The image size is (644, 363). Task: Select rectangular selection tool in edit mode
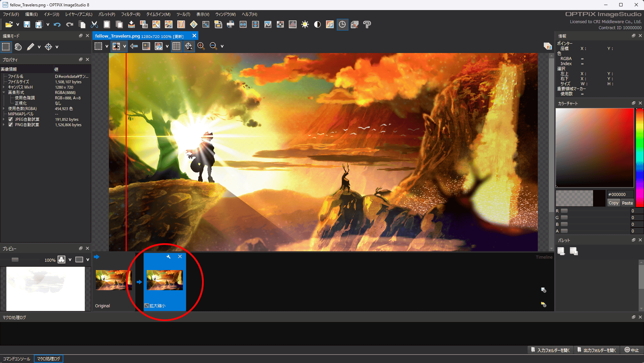6,47
